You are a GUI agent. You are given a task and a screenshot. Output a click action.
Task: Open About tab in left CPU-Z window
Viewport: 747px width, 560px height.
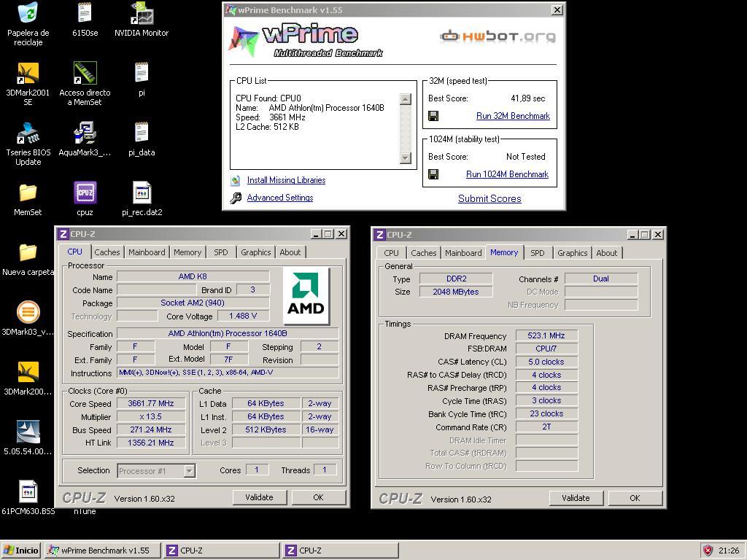pyautogui.click(x=290, y=252)
